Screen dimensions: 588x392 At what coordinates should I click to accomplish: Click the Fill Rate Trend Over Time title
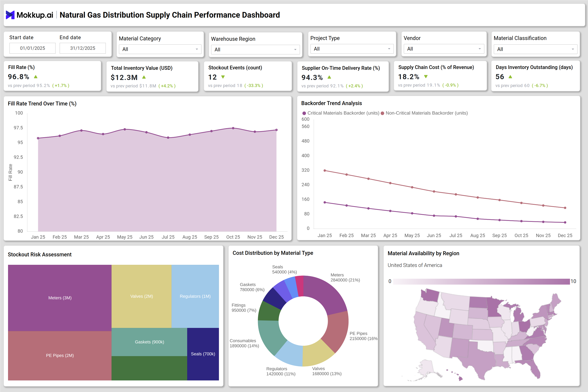click(x=42, y=103)
